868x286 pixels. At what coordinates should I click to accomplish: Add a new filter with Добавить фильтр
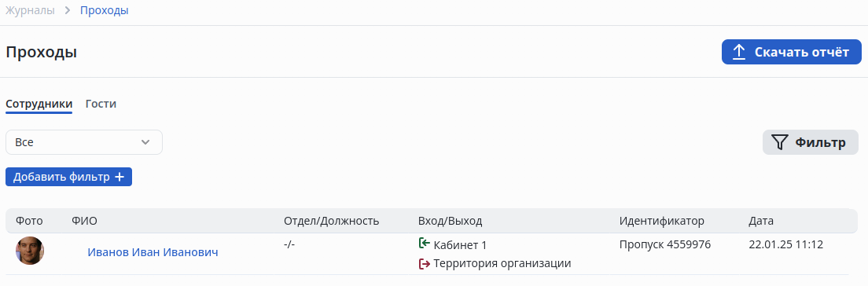tap(68, 177)
